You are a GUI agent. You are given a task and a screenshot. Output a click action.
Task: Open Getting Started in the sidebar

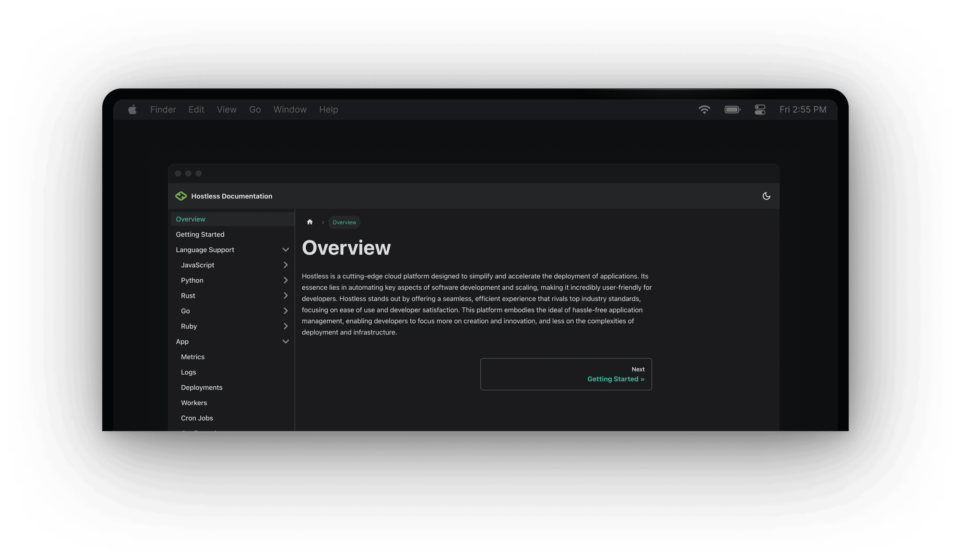point(200,234)
